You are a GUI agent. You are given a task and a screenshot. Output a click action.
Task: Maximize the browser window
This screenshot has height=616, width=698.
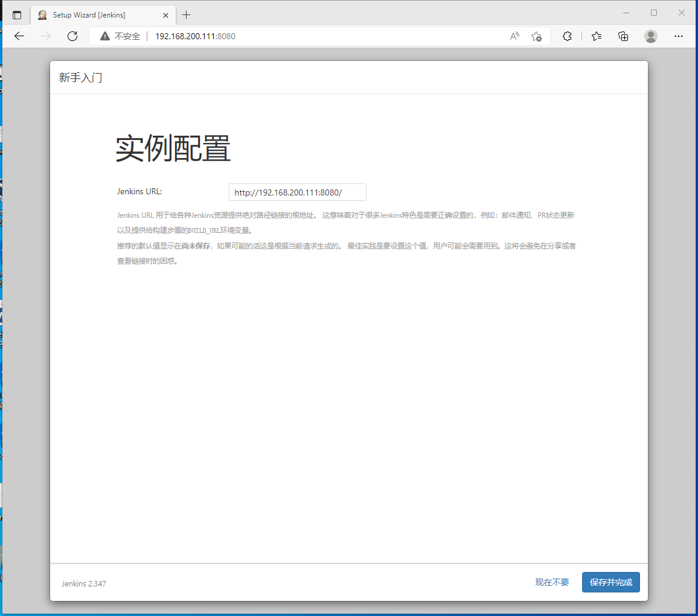click(x=653, y=13)
